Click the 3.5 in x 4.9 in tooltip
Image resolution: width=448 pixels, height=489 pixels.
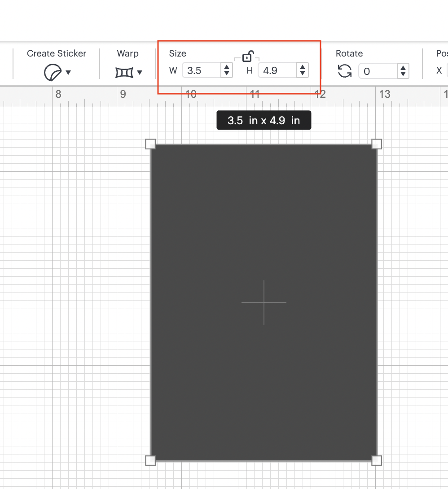[x=264, y=120]
